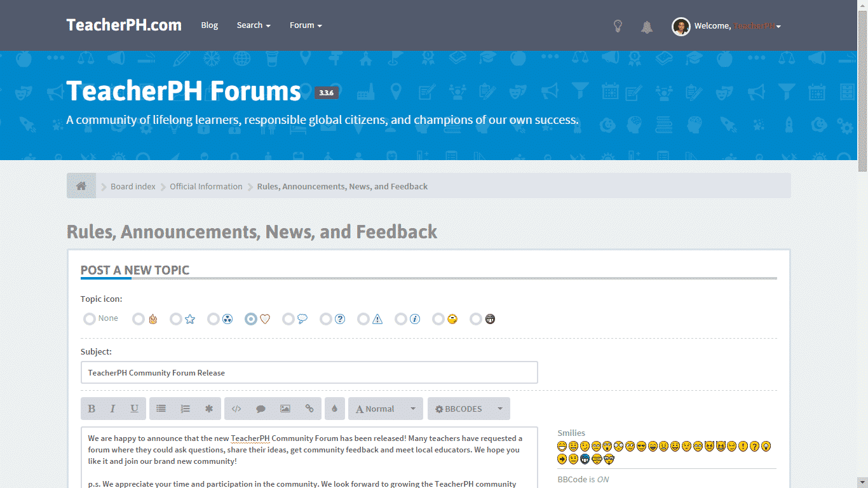Viewport: 868px width, 488px height.
Task: Navigate to Official Information breadcrumb
Action: [x=206, y=186]
